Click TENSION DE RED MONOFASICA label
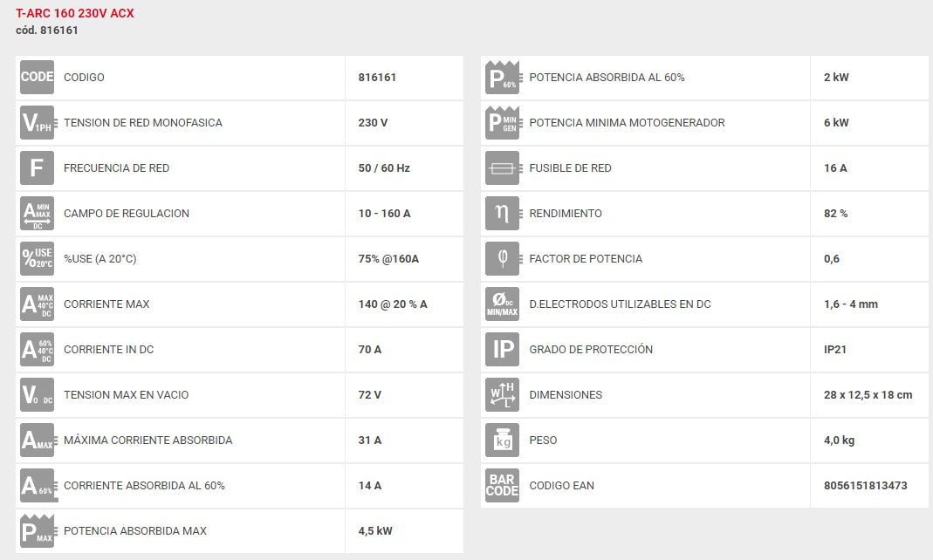933x560 pixels. 143,122
